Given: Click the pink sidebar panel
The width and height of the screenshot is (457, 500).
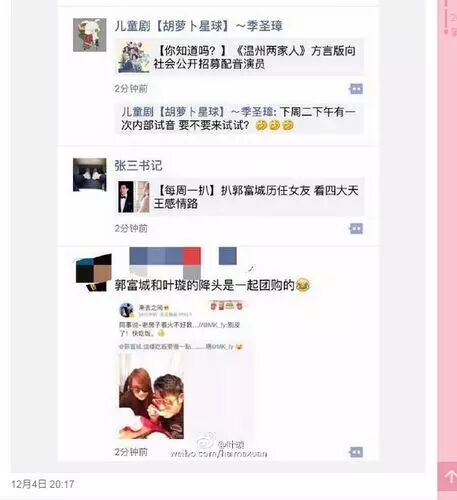Looking at the screenshot, I should (x=447, y=230).
